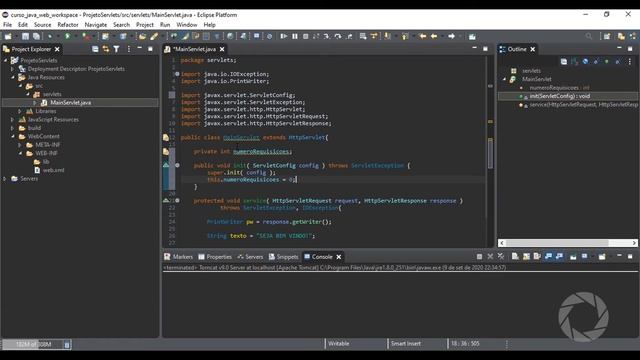Switch to the Servers tab
640x360 pixels.
pos(250,257)
